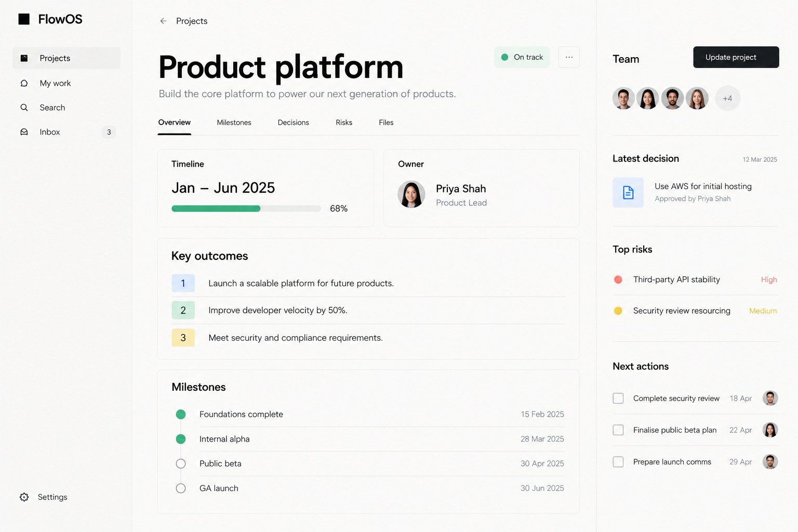Screen dimensions: 798x532
Task: Open the Inbox tray icon
Action: tap(24, 132)
